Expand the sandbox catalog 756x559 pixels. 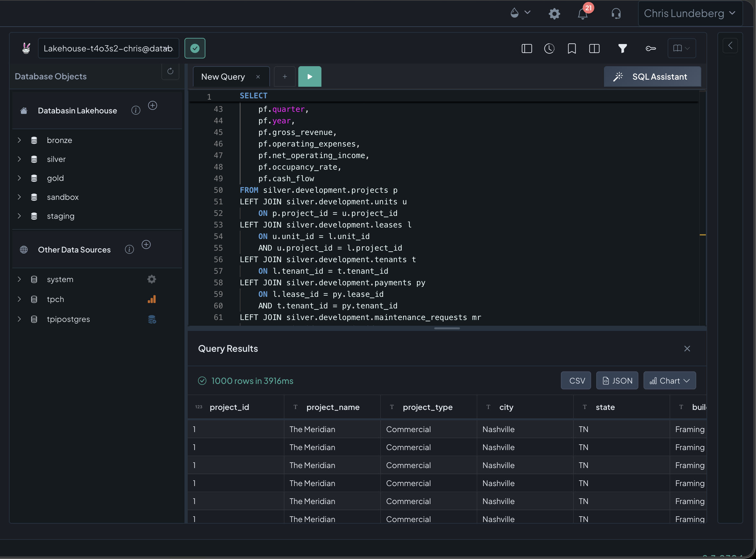19,197
